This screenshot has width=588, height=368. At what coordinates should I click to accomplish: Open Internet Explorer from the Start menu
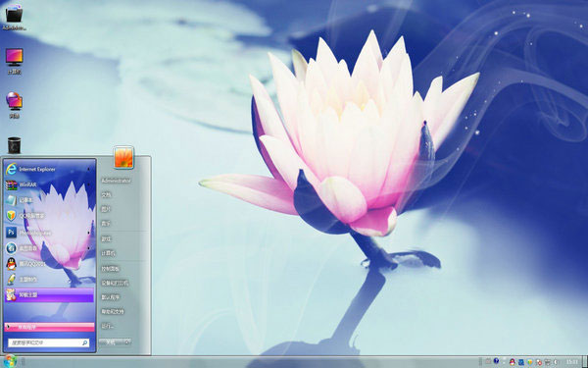(x=50, y=170)
